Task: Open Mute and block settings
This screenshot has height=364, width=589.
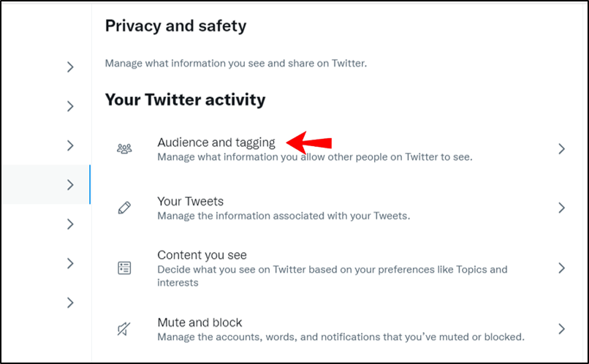Action: 199,322
